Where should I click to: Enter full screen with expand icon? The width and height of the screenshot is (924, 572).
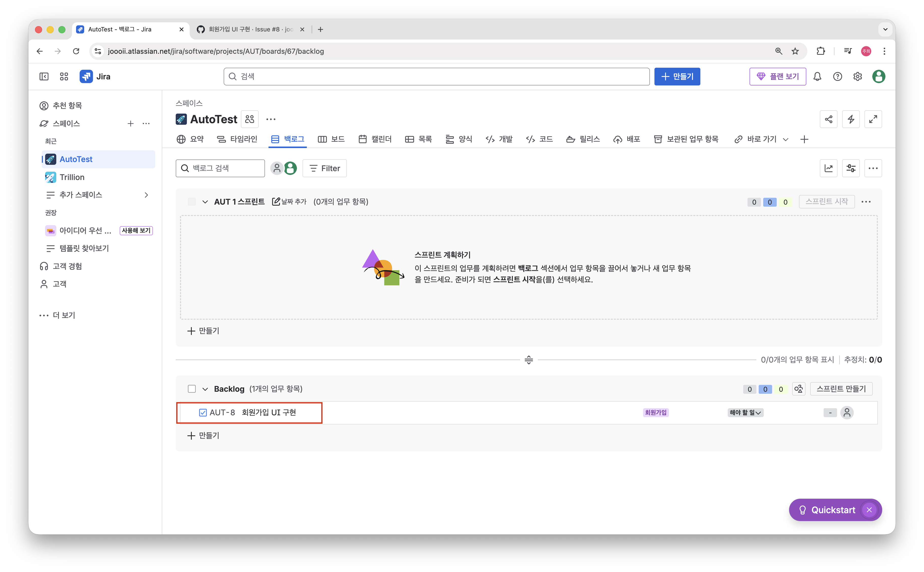coord(873,119)
